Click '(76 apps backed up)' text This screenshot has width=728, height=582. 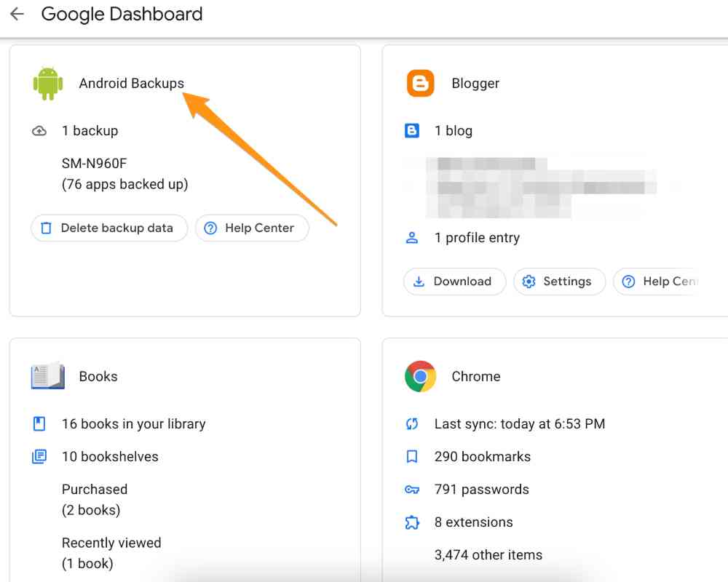tap(125, 185)
